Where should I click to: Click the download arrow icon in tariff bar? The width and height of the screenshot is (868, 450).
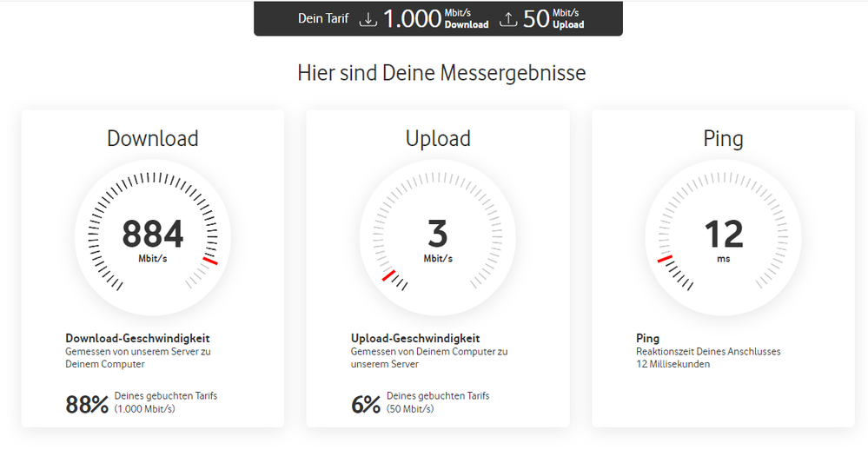tap(368, 19)
